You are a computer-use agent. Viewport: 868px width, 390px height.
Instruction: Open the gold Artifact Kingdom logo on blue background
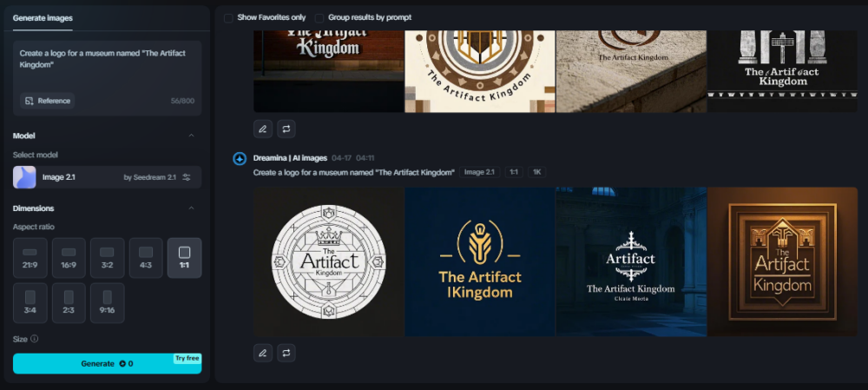click(480, 261)
